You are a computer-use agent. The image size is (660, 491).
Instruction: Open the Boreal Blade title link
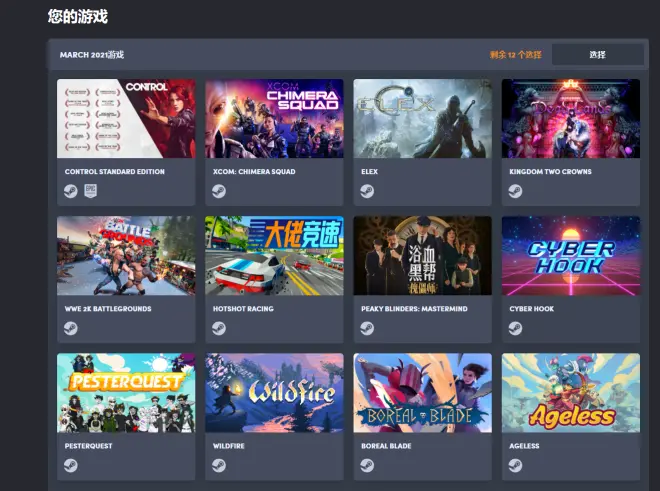[386, 446]
